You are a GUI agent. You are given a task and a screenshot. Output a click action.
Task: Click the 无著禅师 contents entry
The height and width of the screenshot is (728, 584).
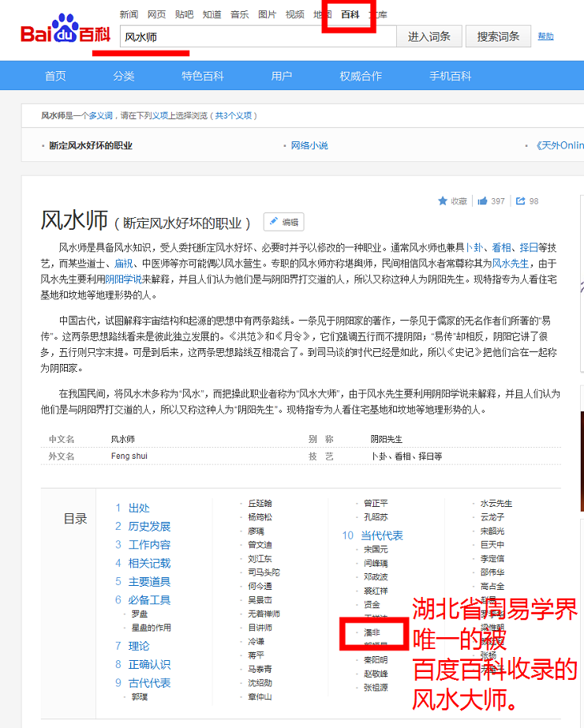pyautogui.click(x=264, y=614)
